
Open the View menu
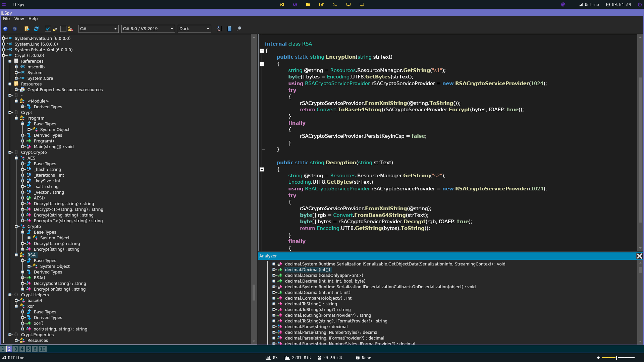[19, 19]
